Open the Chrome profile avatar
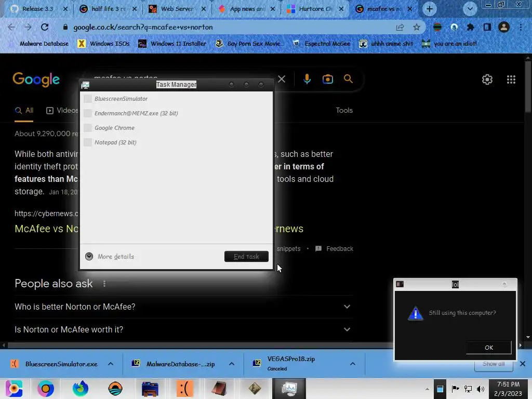The image size is (532, 399). [x=504, y=27]
